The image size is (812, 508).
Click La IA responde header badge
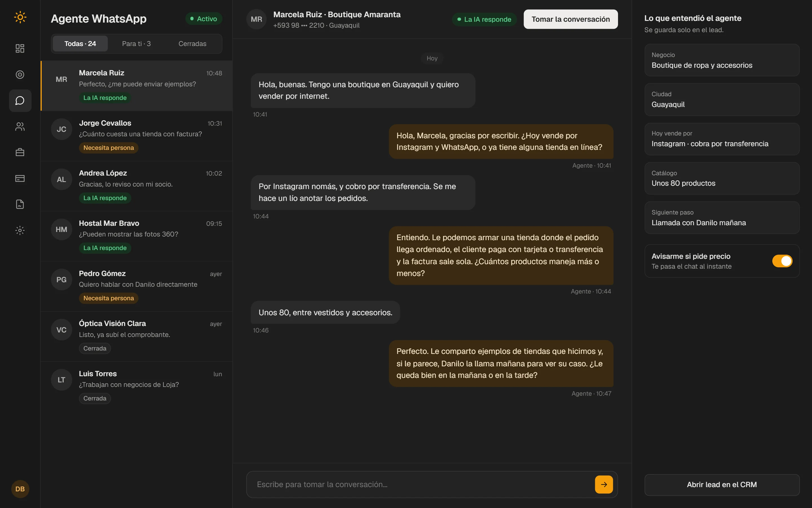click(x=484, y=19)
